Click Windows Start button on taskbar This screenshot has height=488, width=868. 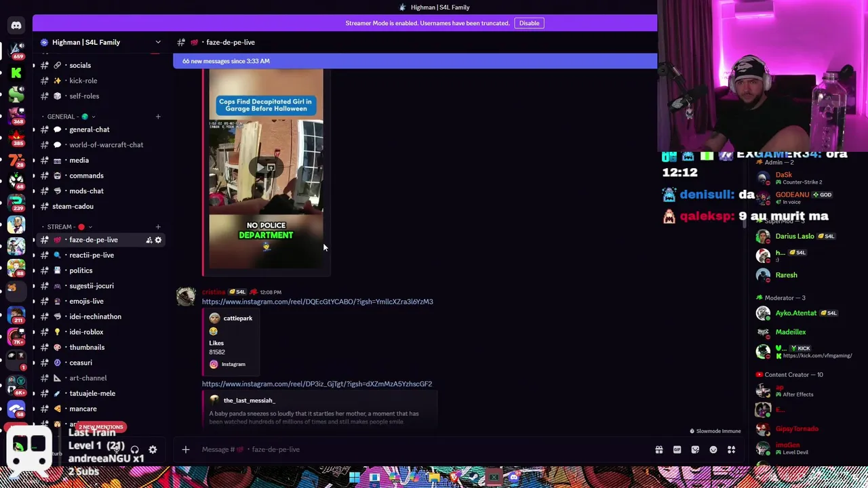(354, 478)
